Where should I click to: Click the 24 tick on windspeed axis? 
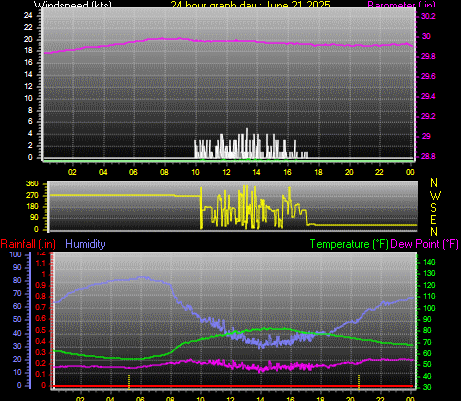click(28, 15)
